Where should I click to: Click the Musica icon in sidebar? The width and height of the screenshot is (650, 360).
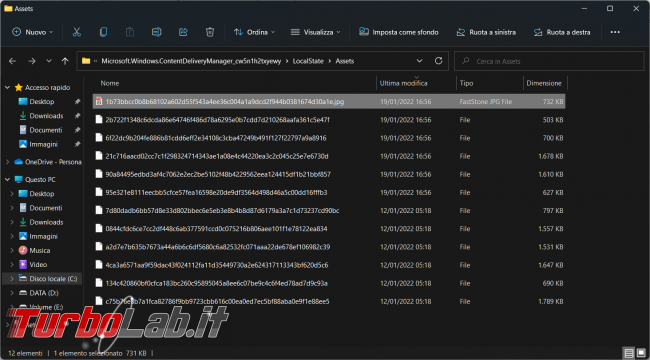[23, 251]
